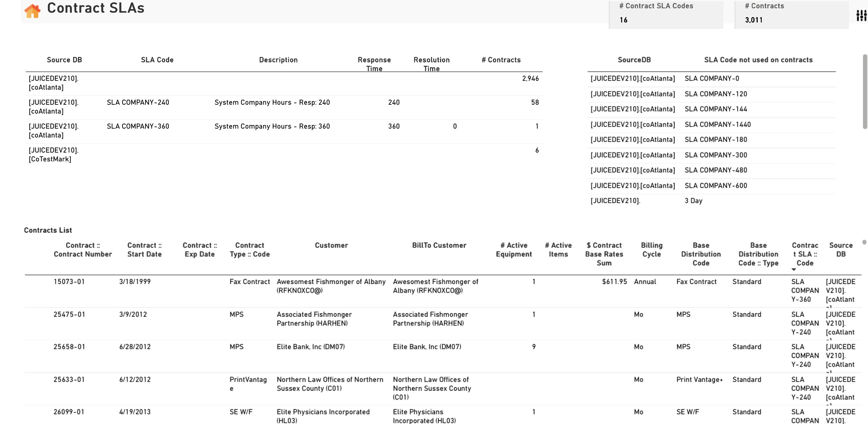Click the Contracts List section title
Image resolution: width=868 pixels, height=424 pixels.
48,230
